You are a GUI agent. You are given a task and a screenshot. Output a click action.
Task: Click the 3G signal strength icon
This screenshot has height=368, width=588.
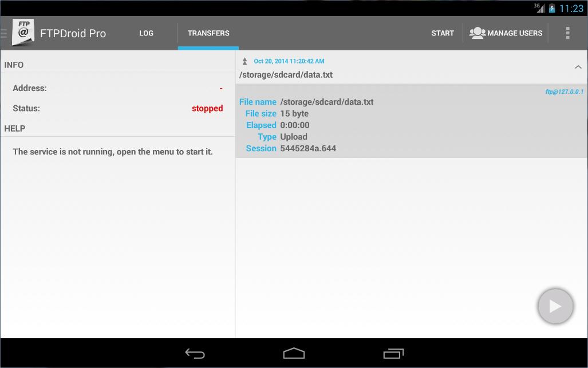click(539, 8)
